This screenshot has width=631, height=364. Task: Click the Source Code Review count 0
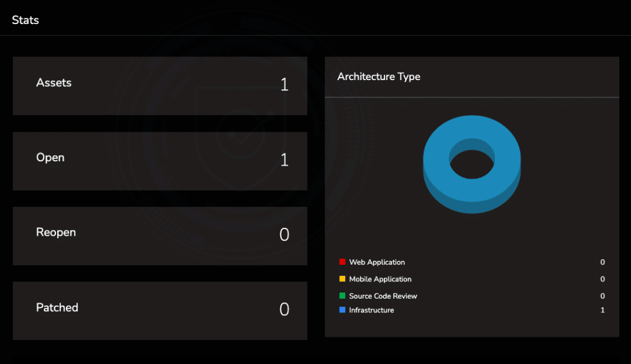point(603,296)
